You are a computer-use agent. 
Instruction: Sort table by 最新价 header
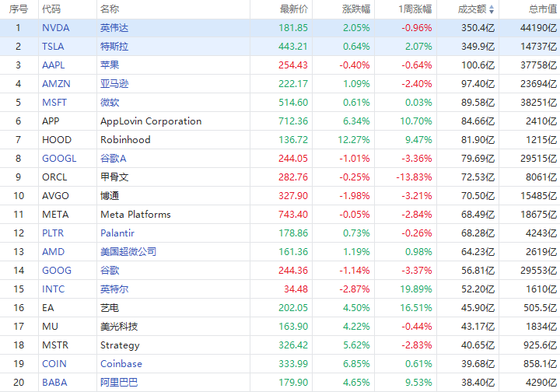pyautogui.click(x=293, y=9)
